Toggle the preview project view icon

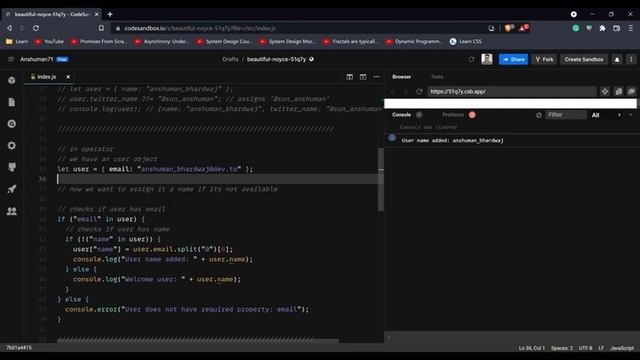(x=619, y=91)
